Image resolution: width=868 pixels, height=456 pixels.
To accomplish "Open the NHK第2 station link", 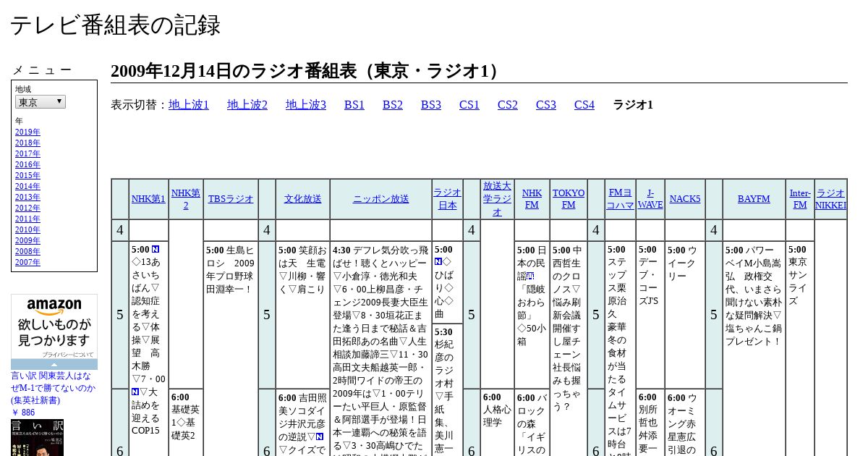I will point(186,199).
